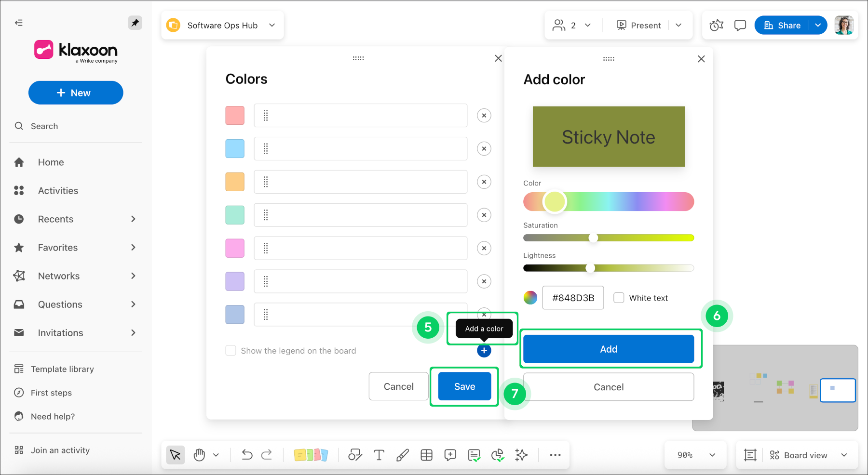Check Show the legend on the board

click(231, 350)
